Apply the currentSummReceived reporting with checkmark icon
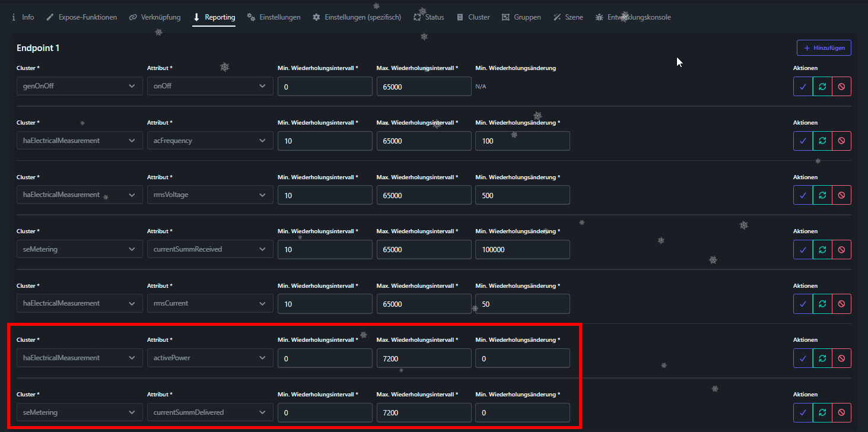This screenshot has width=868, height=432. click(803, 250)
